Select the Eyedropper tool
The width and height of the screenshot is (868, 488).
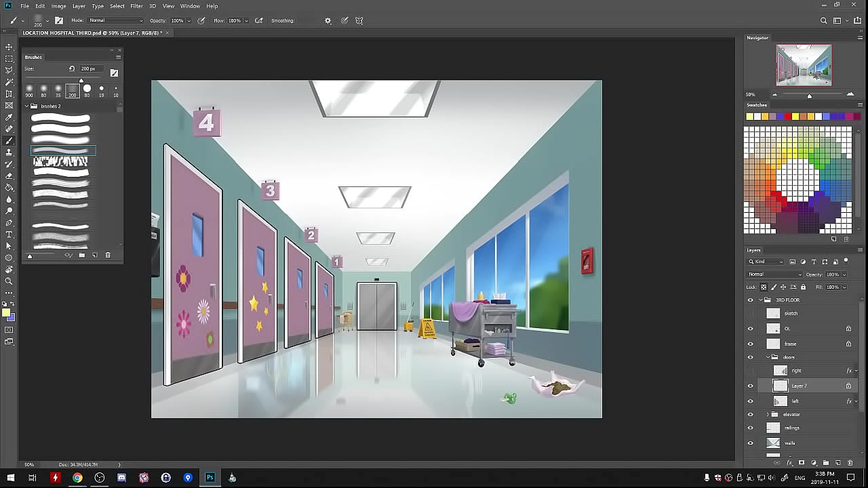pos(9,117)
